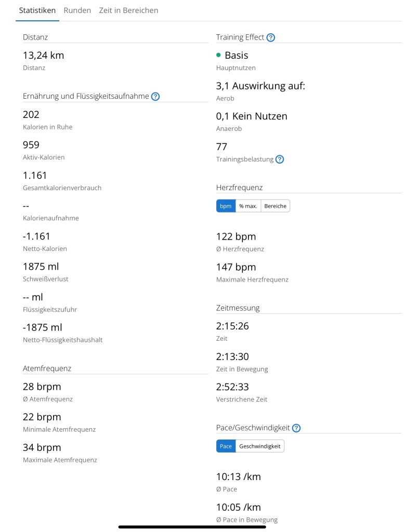418x532 pixels.
Task: Tap the home indicator bar
Action: 192,527
